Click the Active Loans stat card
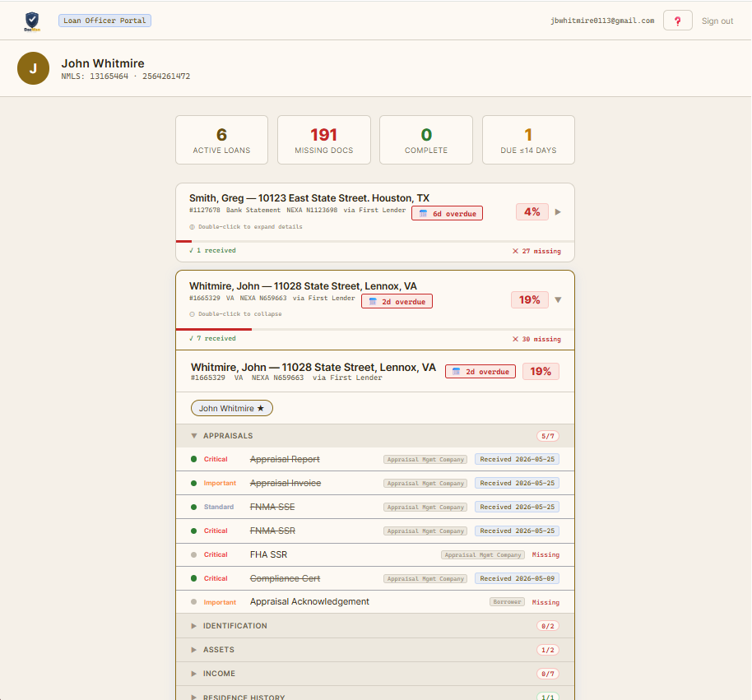The width and height of the screenshot is (752, 700). click(221, 140)
